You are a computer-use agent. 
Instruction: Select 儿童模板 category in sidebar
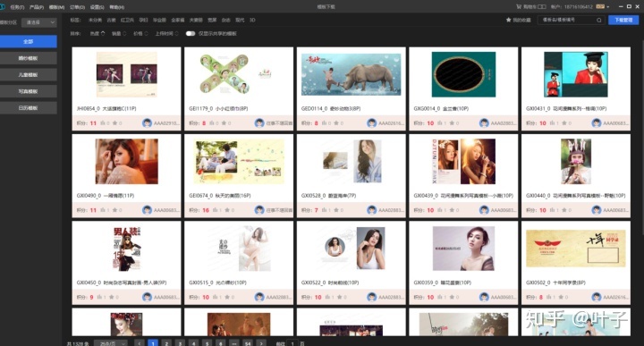[x=29, y=75]
